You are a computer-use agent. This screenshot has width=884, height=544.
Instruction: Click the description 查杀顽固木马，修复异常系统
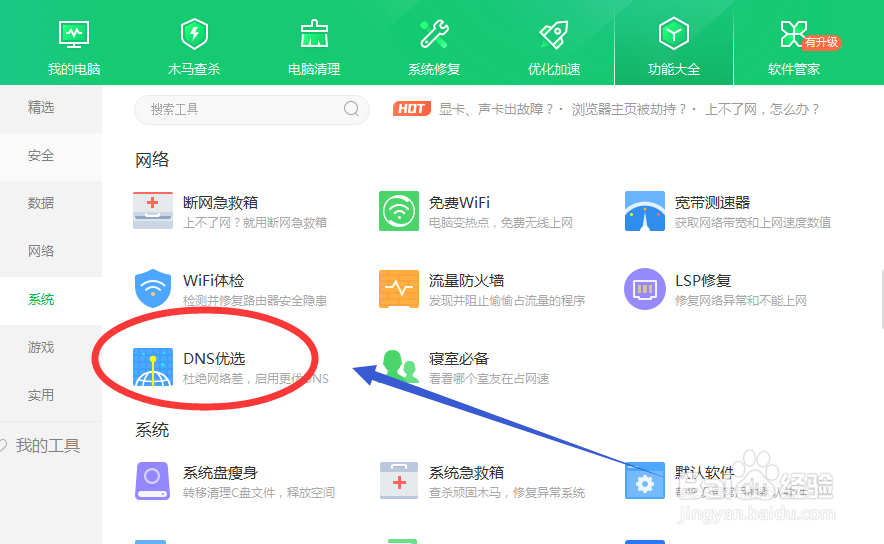tap(507, 493)
